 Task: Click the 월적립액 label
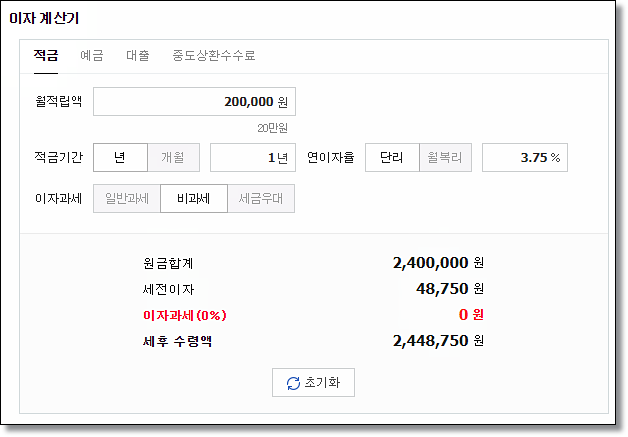coord(58,101)
